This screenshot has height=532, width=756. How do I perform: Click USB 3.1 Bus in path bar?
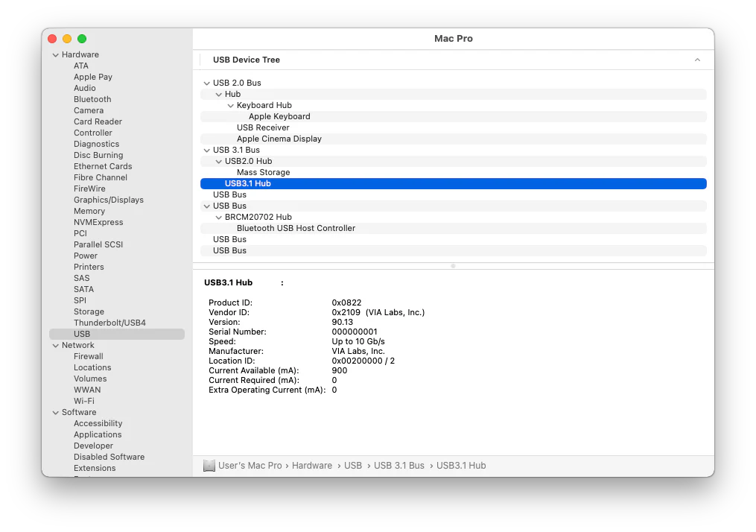point(398,466)
